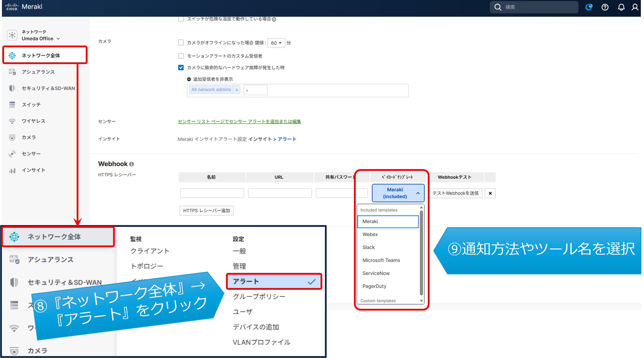The image size is (644, 358).
Task: Delete the receiver row with X icon
Action: click(x=490, y=193)
